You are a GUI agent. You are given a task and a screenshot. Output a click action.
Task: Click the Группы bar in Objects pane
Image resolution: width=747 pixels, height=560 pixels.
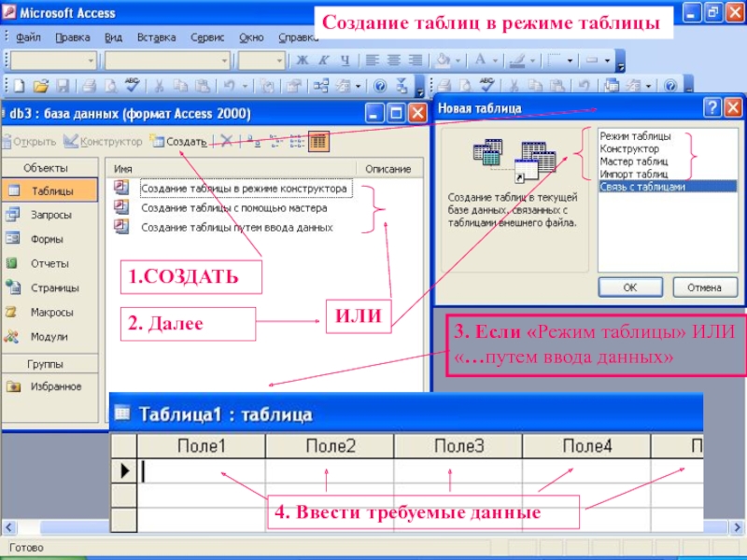click(49, 364)
